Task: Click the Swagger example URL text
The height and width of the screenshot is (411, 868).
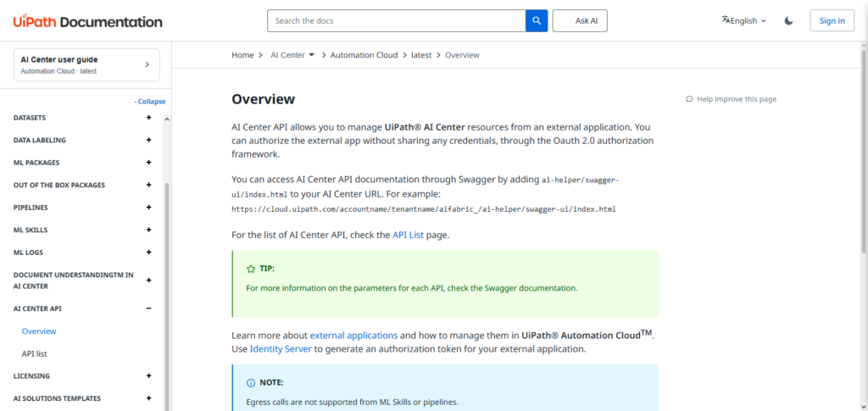Action: coord(424,209)
